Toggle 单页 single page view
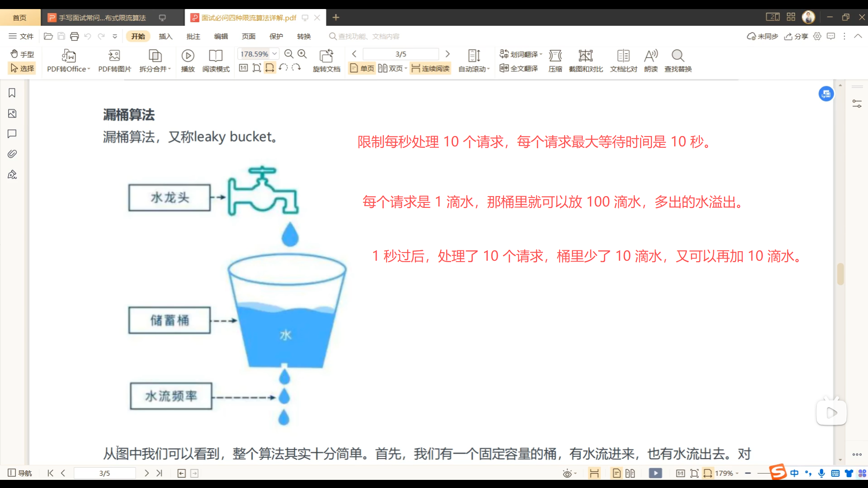Image resolution: width=868 pixels, height=488 pixels. (362, 68)
